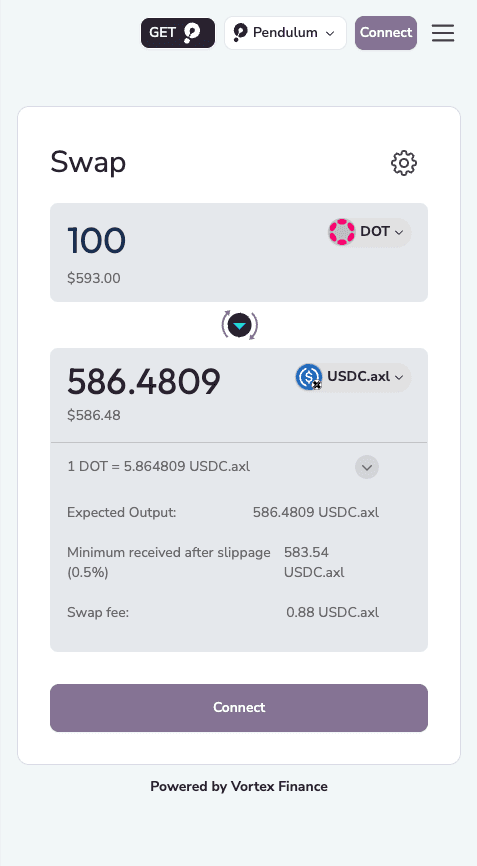Click the USDC.axl coin logo

(309, 377)
